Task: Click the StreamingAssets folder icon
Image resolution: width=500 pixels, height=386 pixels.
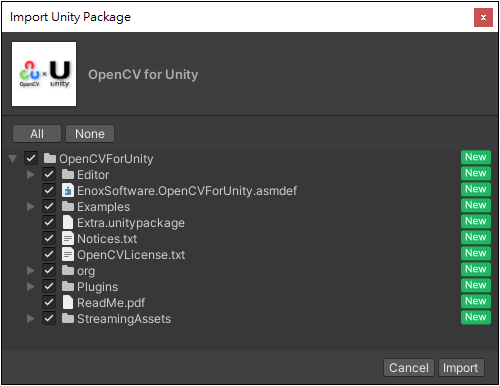Action: 68,318
